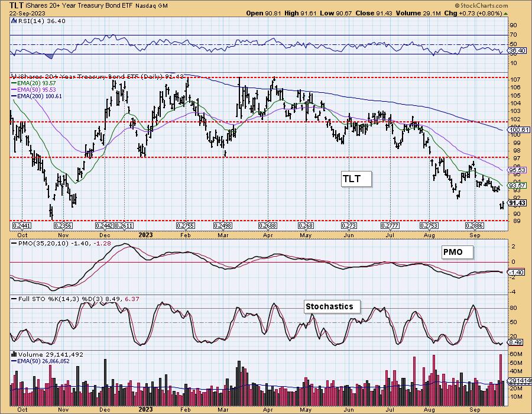The height and width of the screenshot is (414, 532).
Task: Click the iShares 20+ Year Treasury Bond ETF title
Action: point(79,6)
